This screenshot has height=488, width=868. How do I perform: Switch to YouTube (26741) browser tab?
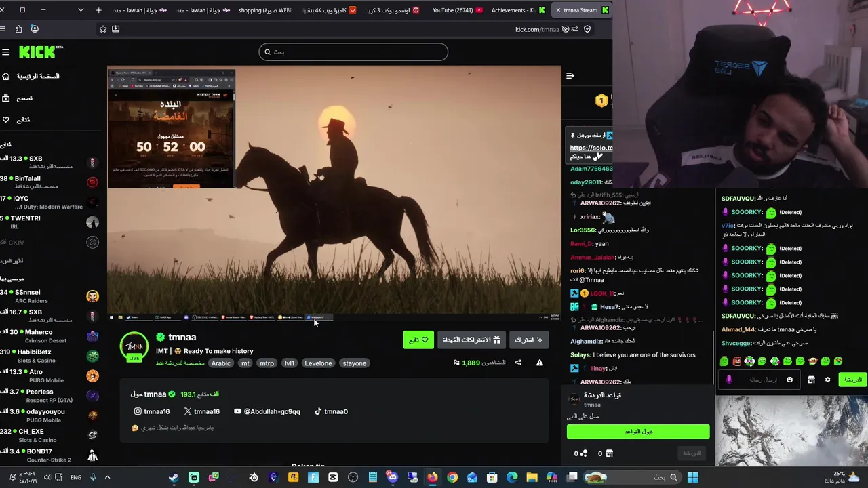click(x=458, y=10)
